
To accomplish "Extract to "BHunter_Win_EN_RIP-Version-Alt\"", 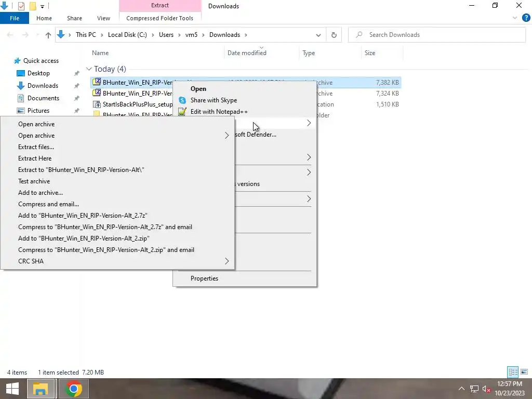I will coord(81,170).
